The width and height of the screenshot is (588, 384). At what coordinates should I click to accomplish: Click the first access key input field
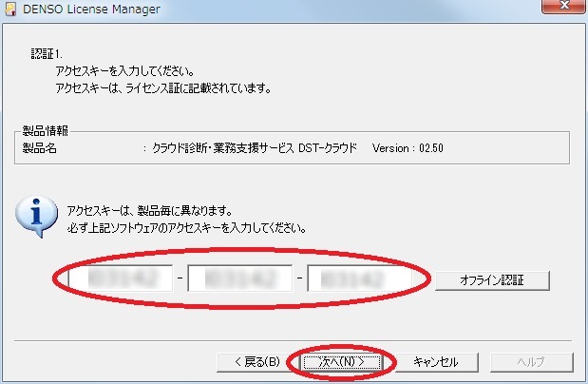tap(121, 278)
